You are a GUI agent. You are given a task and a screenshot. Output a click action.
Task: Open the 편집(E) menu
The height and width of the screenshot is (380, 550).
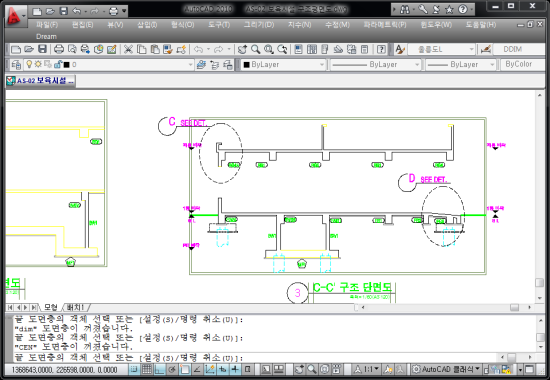(82, 25)
